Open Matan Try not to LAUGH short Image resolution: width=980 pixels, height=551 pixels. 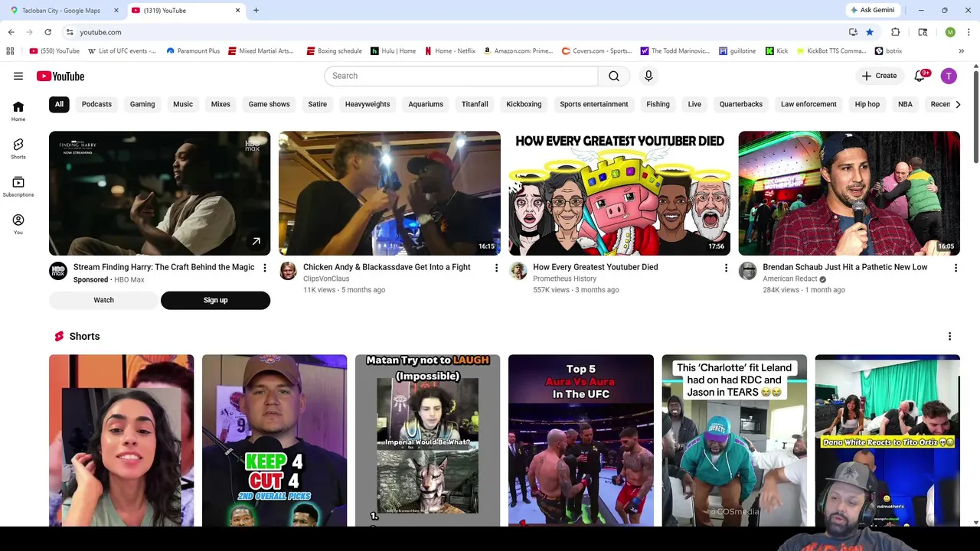[x=427, y=441]
